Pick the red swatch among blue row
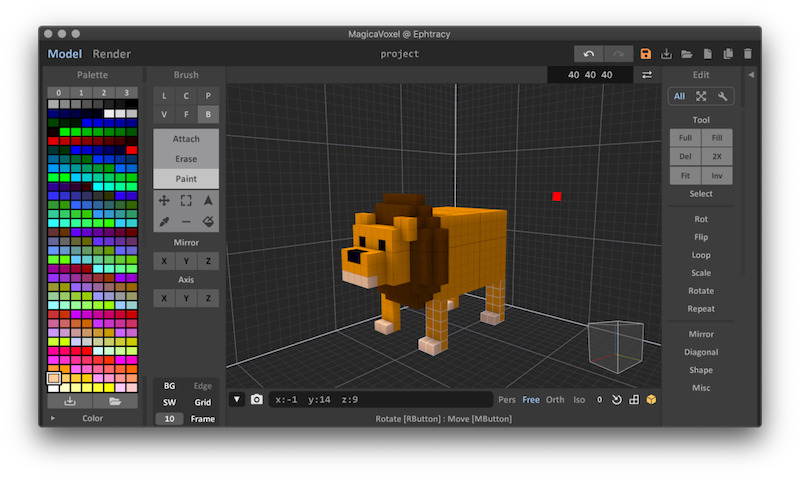800x478 pixels. (x=132, y=150)
